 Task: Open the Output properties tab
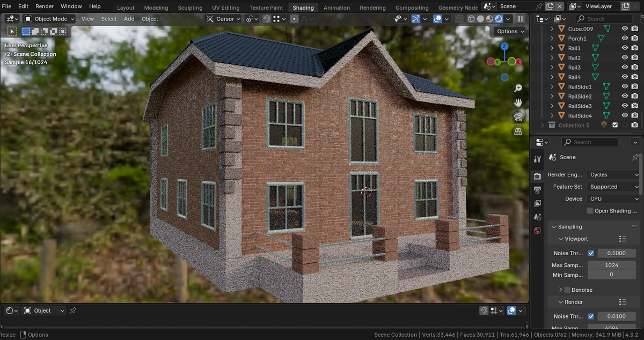537,190
